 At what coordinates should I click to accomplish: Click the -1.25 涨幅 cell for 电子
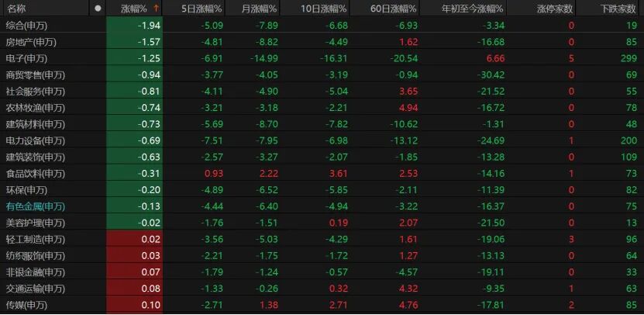coord(134,58)
